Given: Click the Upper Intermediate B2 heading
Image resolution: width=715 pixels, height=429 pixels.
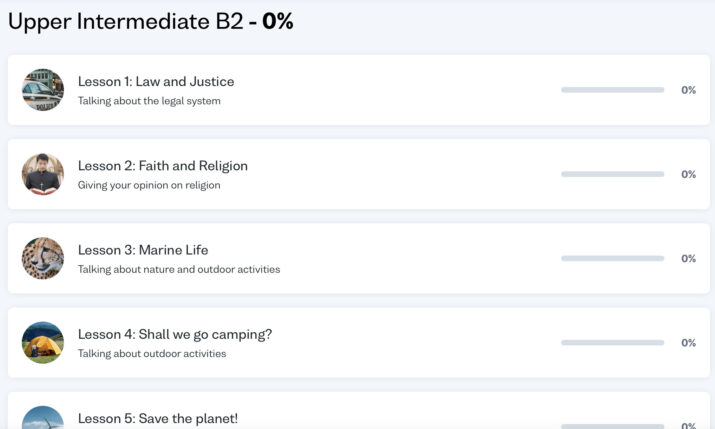Looking at the screenshot, I should tap(150, 22).
